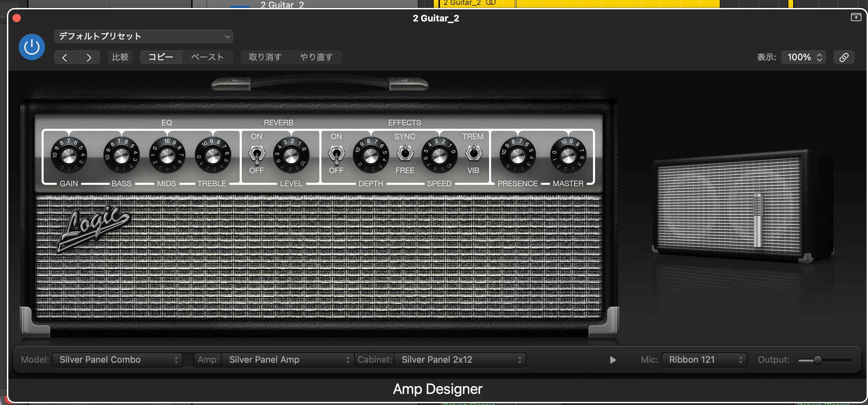Open the Model Silver Panel Combo dropdown
The width and height of the screenshot is (868, 405).
pos(117,360)
